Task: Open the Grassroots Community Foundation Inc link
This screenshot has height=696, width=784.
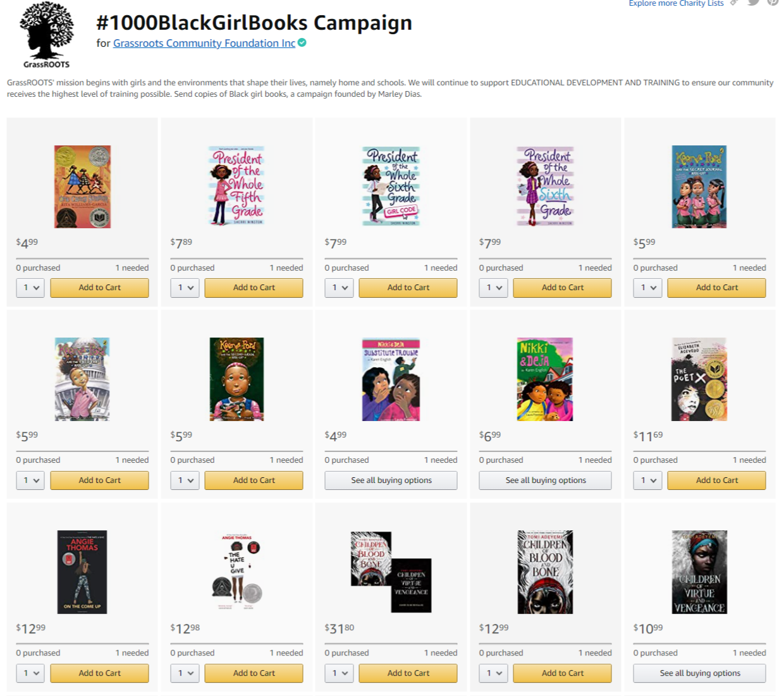Action: 204,43
